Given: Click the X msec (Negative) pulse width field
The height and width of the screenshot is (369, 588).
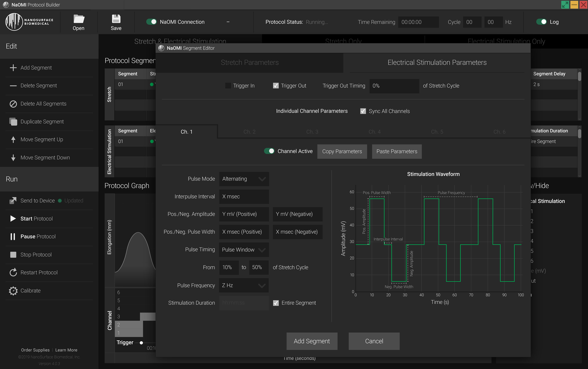Looking at the screenshot, I should pyautogui.click(x=298, y=232).
